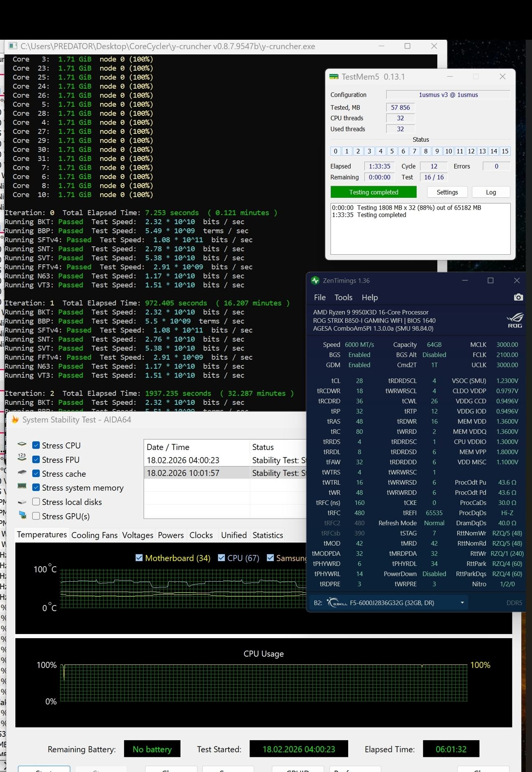Click the Tested MB value 57 856

[x=400, y=107]
